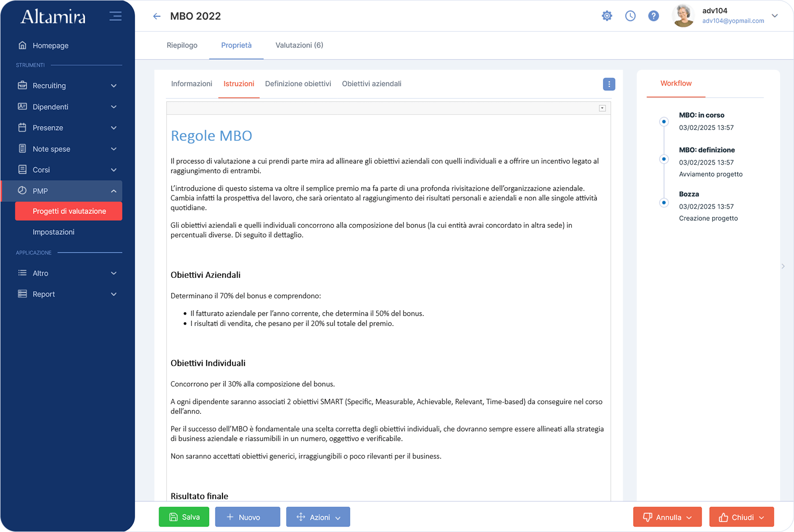Collapse sidebar with hamburger menu icon
This screenshot has width=794, height=532.
tap(115, 16)
